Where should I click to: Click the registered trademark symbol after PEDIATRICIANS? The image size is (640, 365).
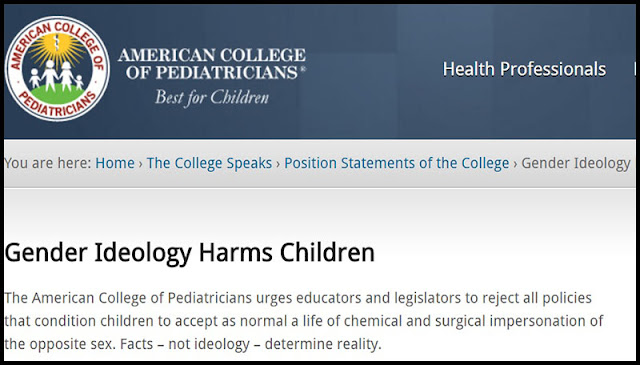[x=303, y=69]
